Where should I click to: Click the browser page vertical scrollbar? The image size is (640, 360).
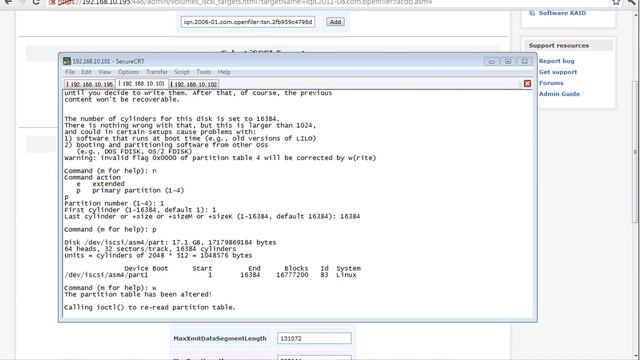[635, 152]
